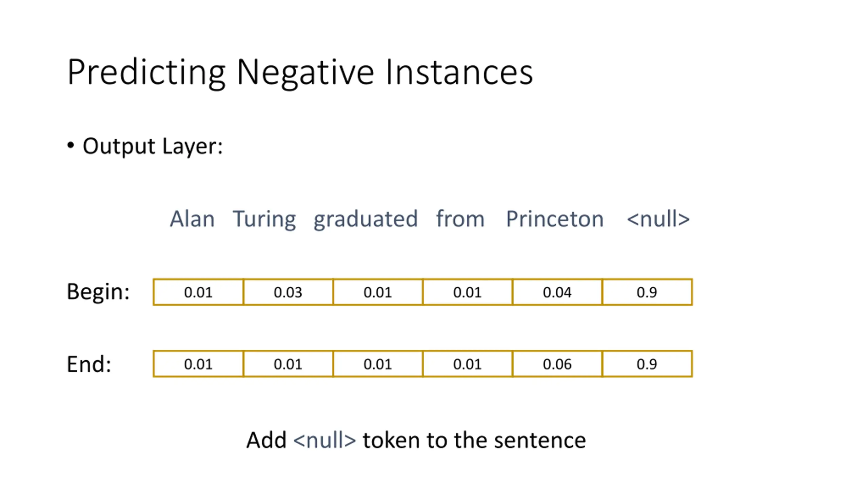Image resolution: width=868 pixels, height=488 pixels.
Task: Click the <null> word in bottom caption
Action: tap(324, 440)
